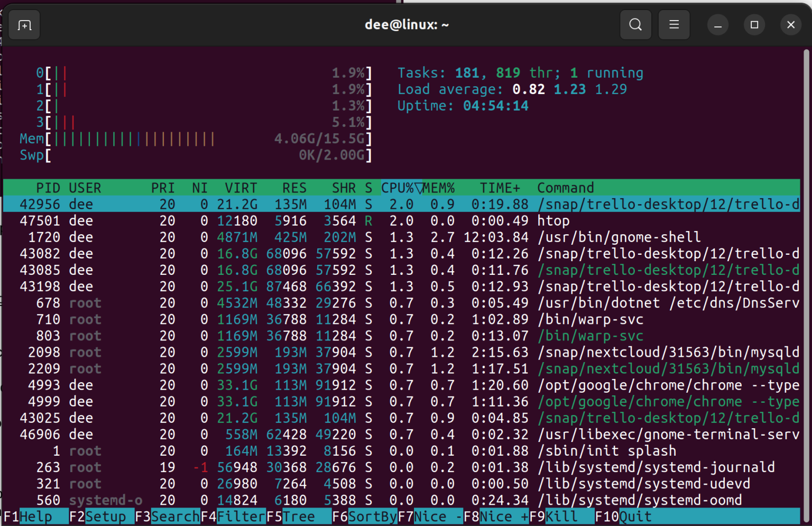Select the Command column header
Screen dimensions: 812x526
pyautogui.click(x=565, y=188)
